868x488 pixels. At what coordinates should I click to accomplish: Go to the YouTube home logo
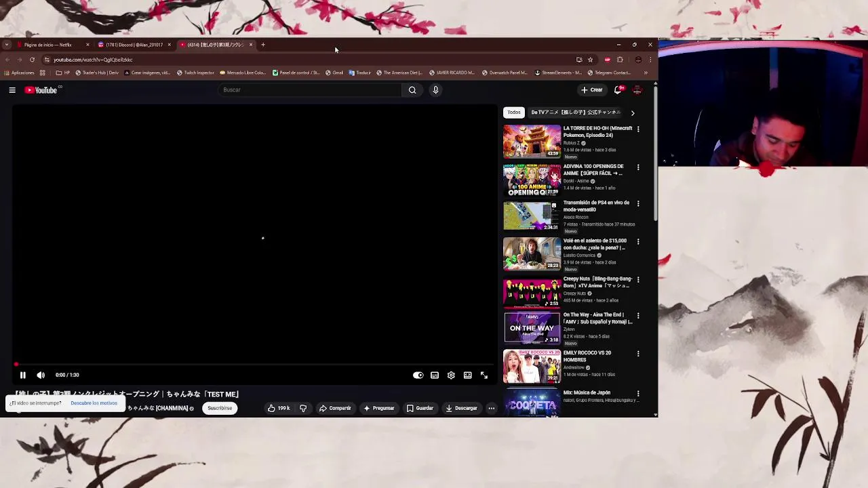click(41, 90)
